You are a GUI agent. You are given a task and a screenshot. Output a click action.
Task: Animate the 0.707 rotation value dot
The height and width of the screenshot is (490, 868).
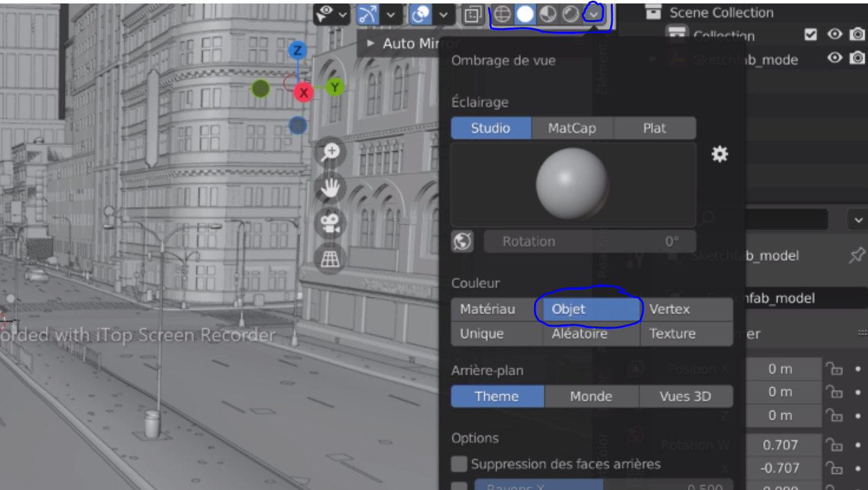tap(858, 446)
